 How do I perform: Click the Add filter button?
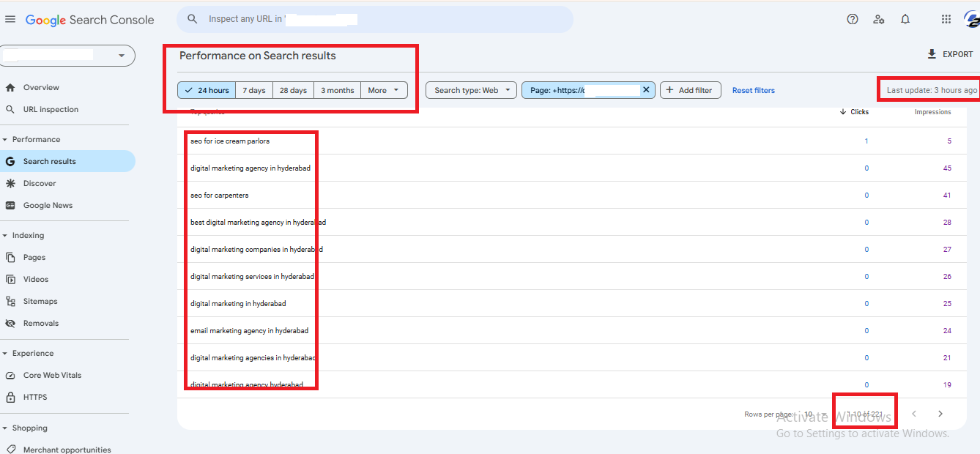click(x=691, y=90)
